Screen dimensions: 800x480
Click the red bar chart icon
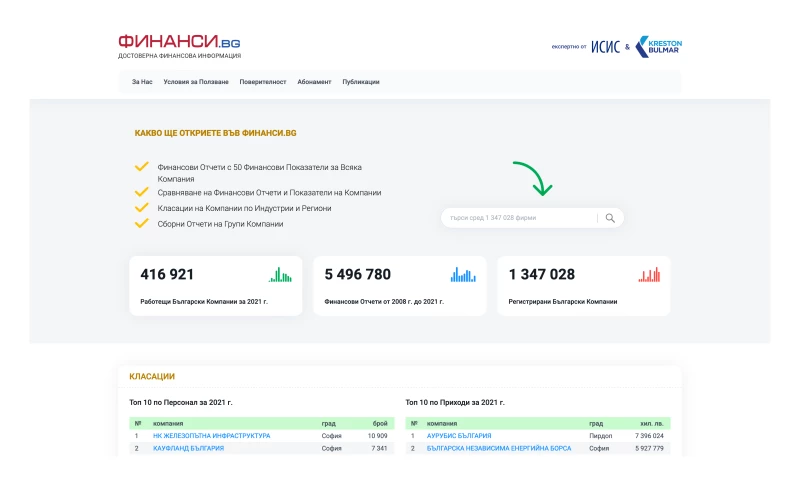649,274
